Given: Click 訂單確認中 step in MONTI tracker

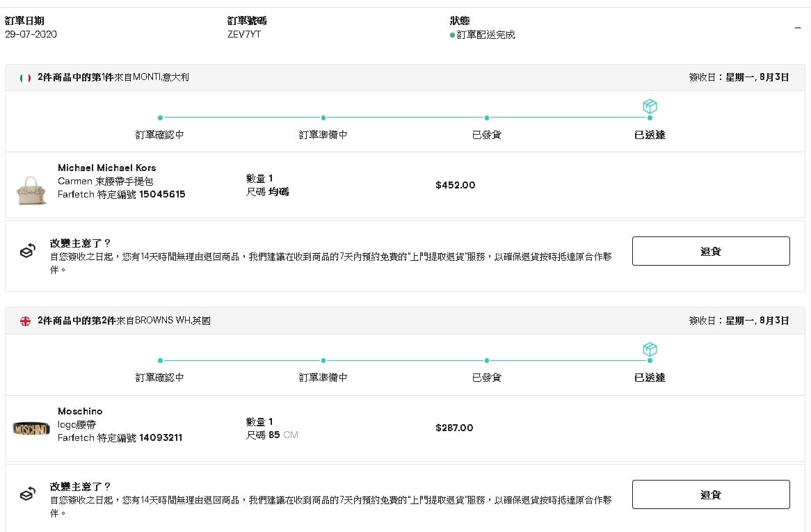Looking at the screenshot, I should pos(159,134).
